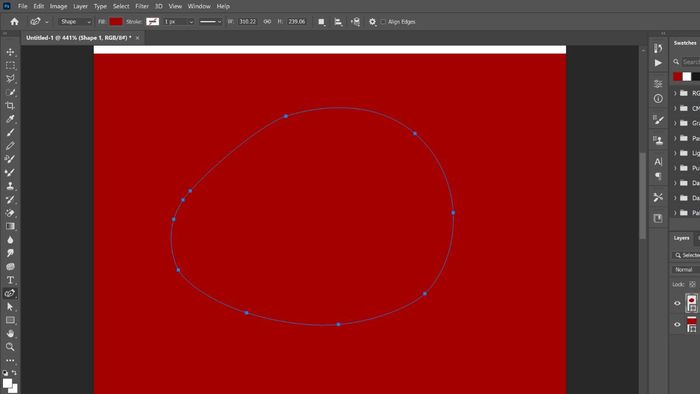Select the Polygonal Lasso tool
700x394 pixels.
tap(10, 79)
